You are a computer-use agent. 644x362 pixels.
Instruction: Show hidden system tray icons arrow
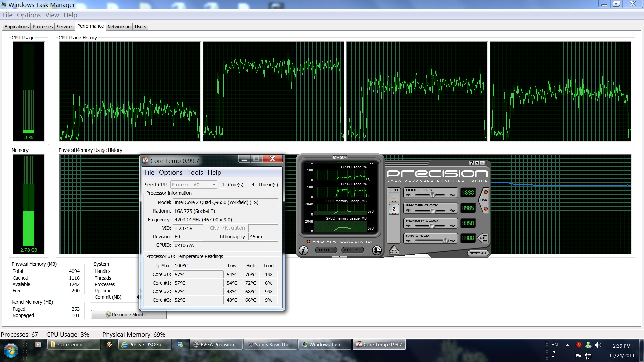[x=567, y=345]
